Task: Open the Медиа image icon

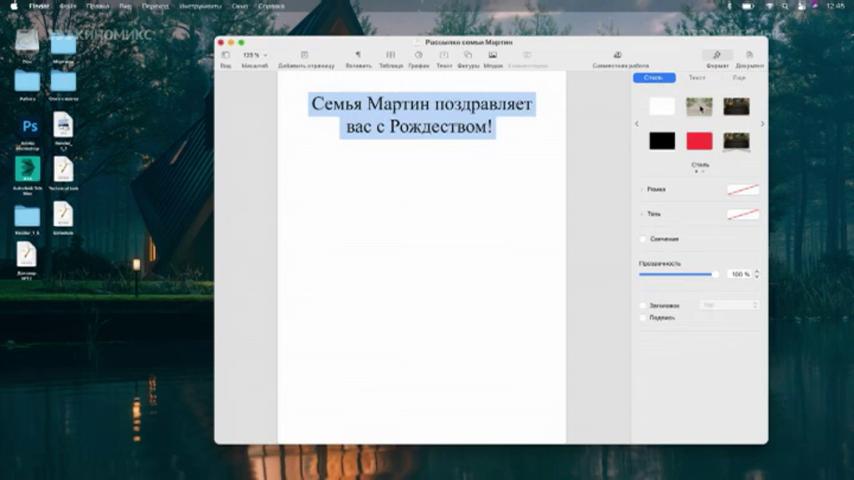Action: coord(492,55)
